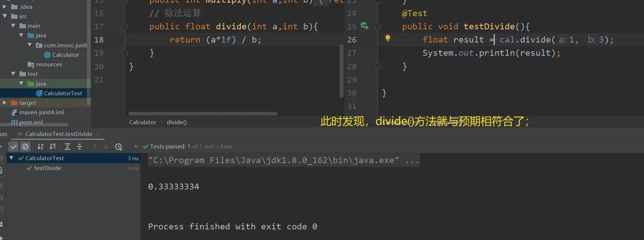The height and width of the screenshot is (240, 644).
Task: Select the resources folder
Action: (x=49, y=64)
